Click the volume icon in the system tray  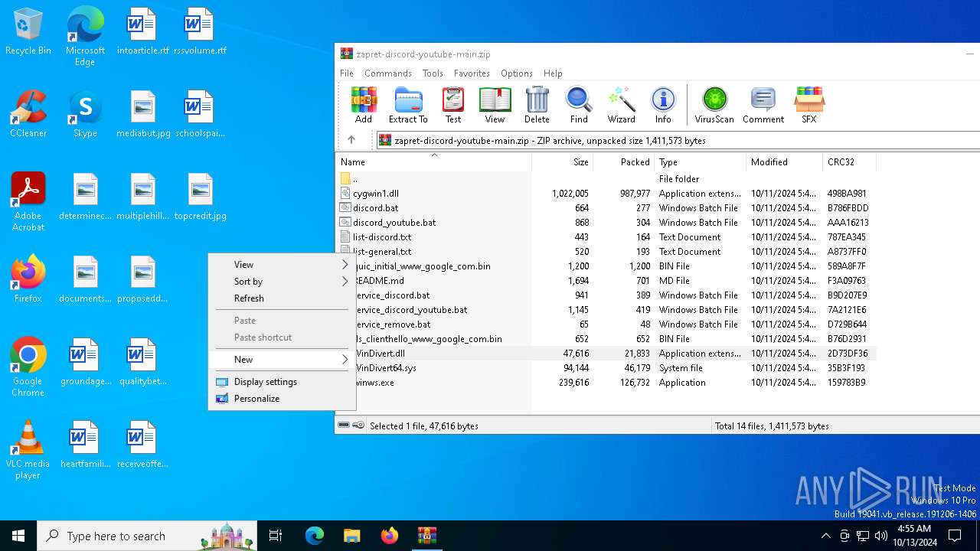[880, 536]
